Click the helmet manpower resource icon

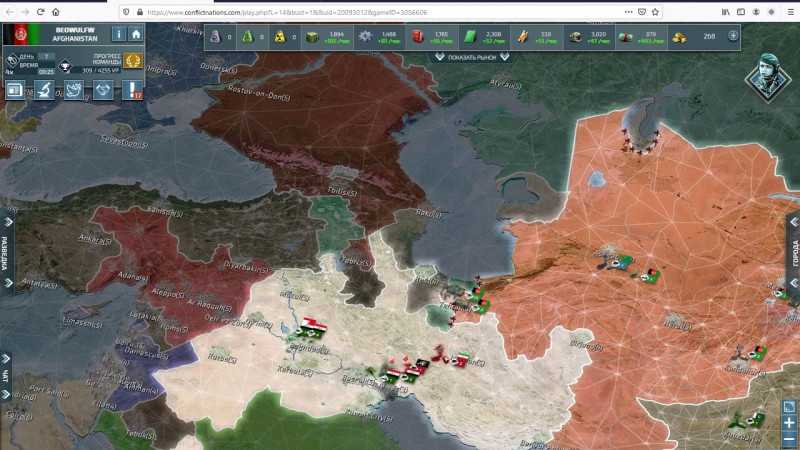click(x=575, y=37)
